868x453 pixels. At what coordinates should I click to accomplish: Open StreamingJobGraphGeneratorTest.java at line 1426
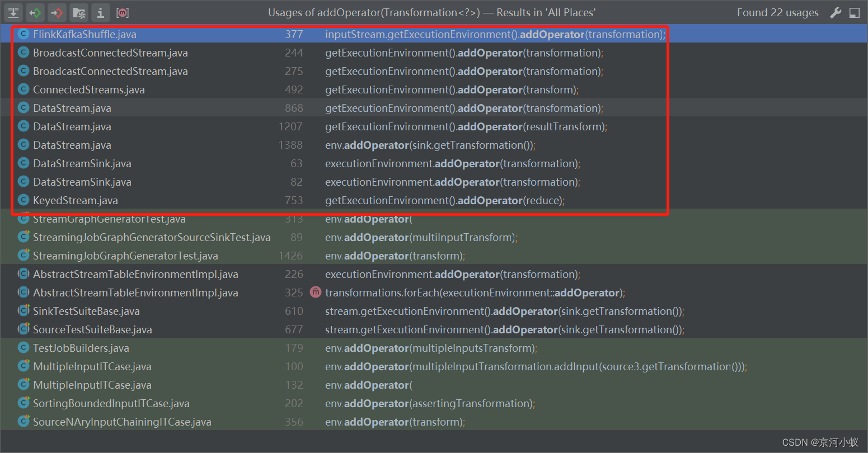pos(434,256)
